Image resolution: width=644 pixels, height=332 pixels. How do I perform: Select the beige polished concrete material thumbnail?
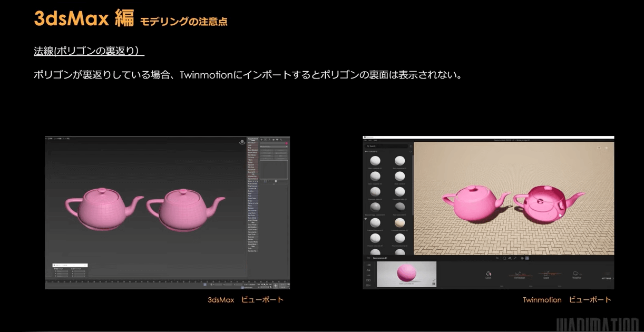[399, 223]
